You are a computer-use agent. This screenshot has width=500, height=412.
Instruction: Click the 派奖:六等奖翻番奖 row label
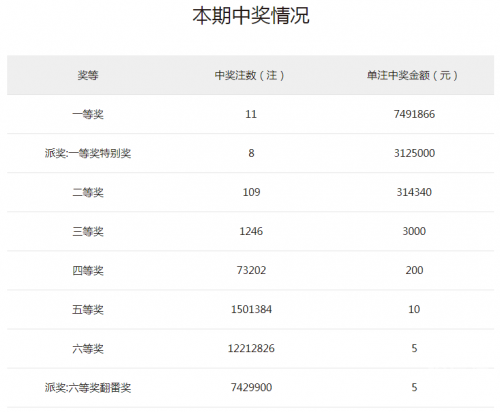(88, 388)
